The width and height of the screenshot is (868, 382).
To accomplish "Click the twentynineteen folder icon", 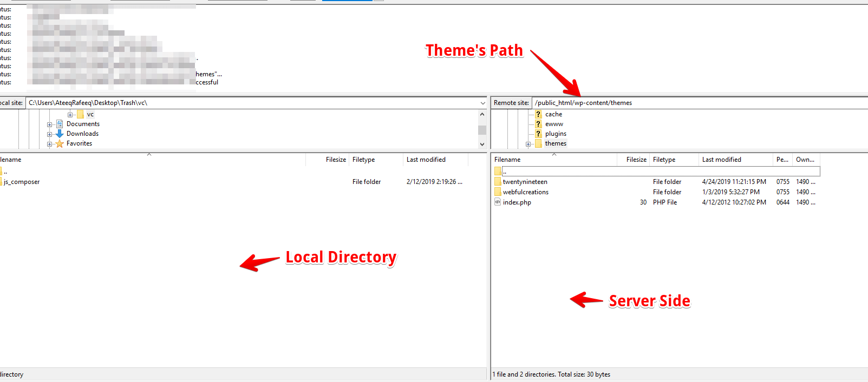I will (x=498, y=182).
